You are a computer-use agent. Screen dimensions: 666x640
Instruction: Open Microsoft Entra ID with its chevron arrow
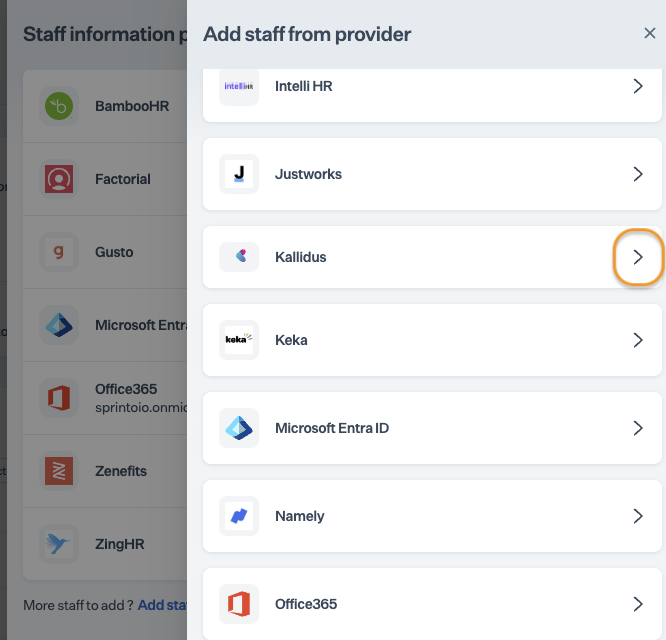[638, 428]
